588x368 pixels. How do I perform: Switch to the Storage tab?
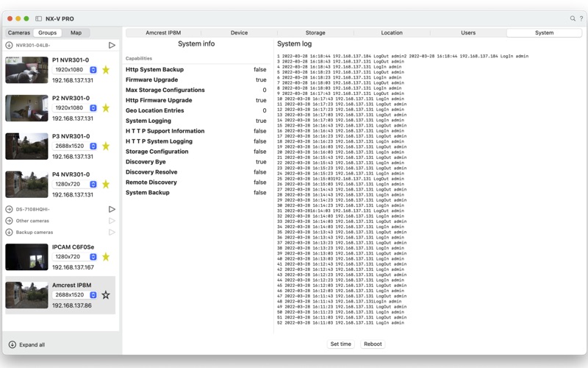[315, 33]
